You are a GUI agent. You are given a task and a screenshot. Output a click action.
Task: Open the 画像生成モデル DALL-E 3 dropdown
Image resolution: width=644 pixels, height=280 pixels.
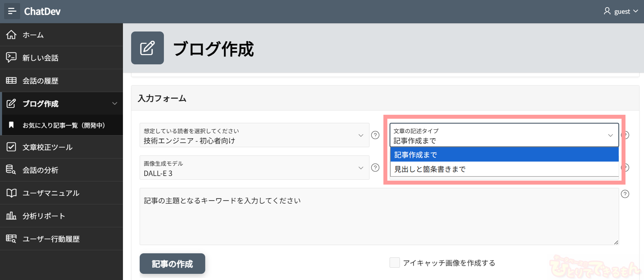pos(254,168)
